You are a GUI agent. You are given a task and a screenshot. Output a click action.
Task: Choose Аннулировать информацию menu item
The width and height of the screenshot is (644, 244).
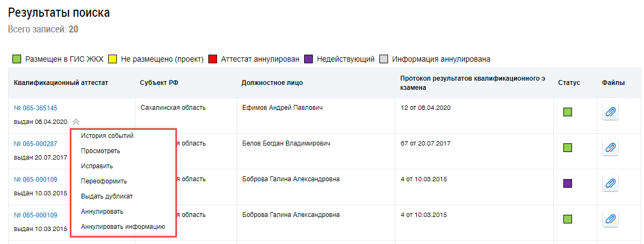[x=123, y=227]
